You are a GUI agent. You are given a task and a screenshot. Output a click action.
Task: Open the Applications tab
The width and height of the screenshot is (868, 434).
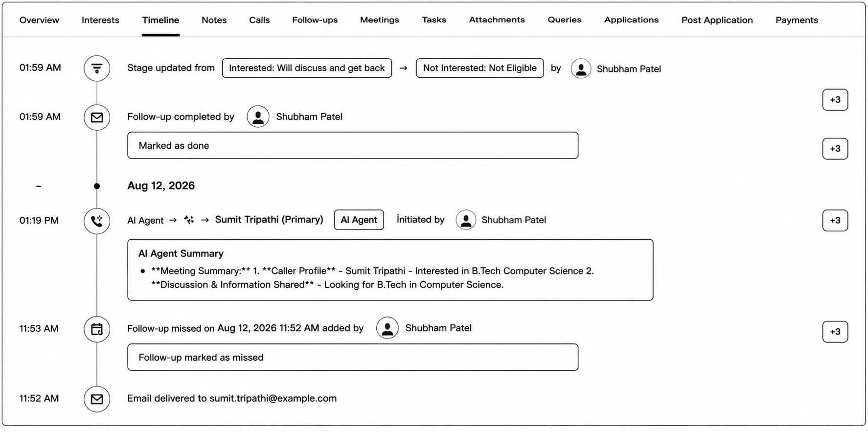pyautogui.click(x=631, y=20)
